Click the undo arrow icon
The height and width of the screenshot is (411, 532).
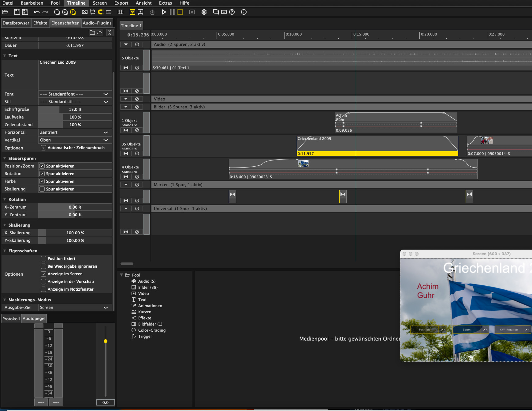point(37,12)
